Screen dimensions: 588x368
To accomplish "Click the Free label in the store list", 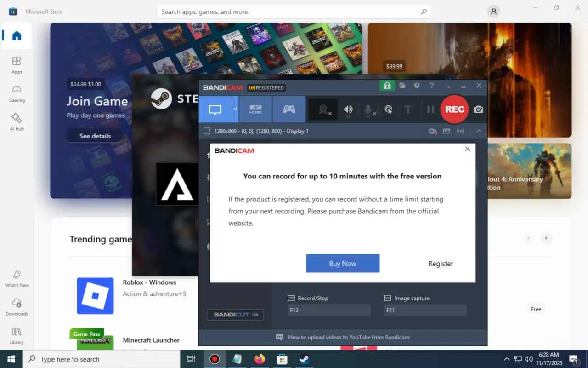I will [536, 310].
